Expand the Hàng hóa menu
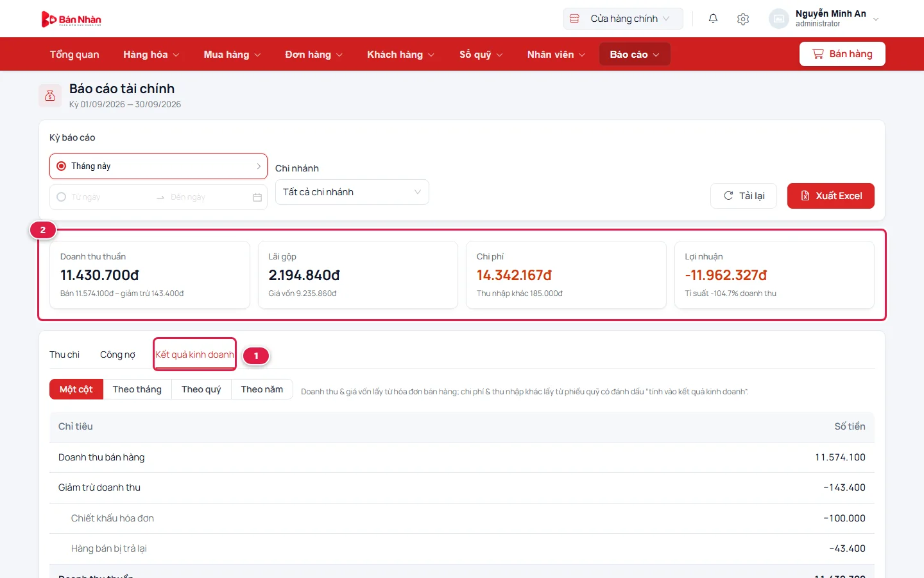This screenshot has width=924, height=578. (x=151, y=55)
